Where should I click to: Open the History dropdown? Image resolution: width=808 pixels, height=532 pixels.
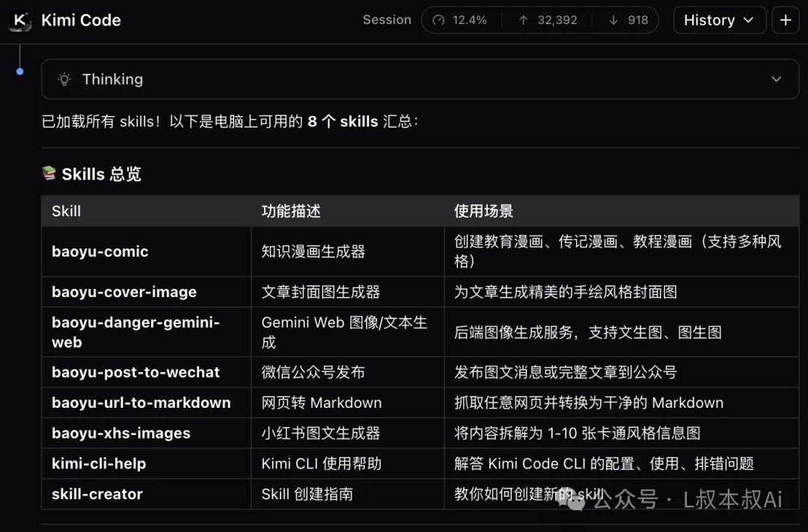tap(720, 20)
